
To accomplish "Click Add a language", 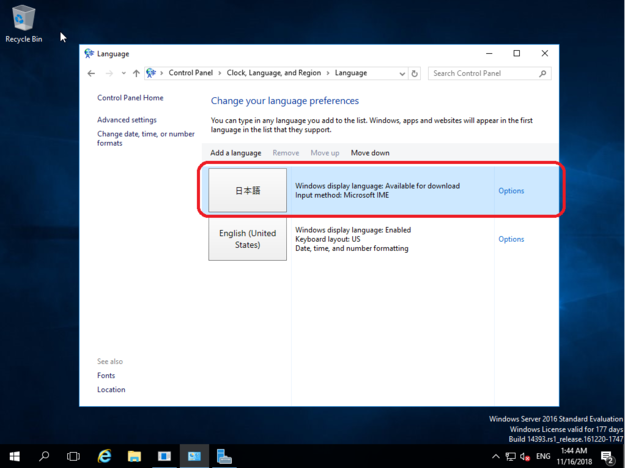I will click(235, 153).
